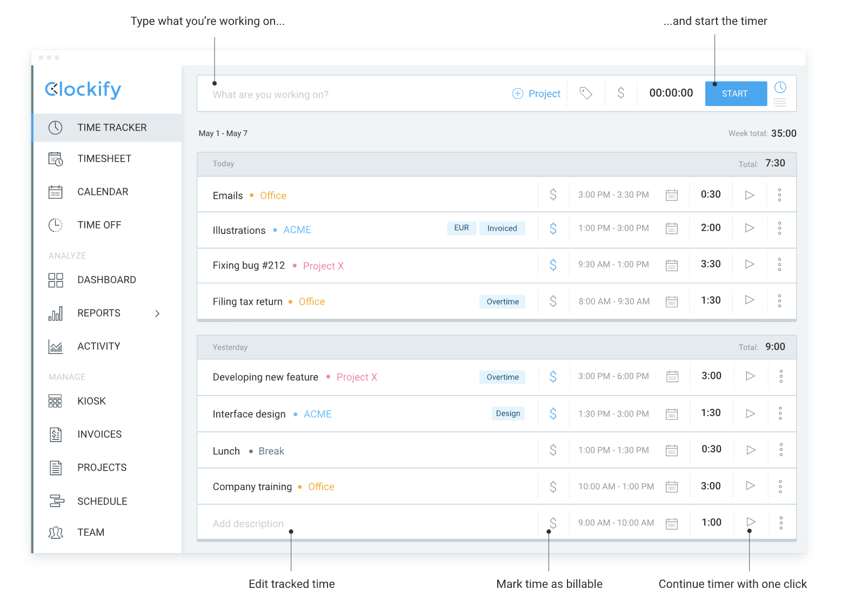Click the Projects page icon

tap(56, 468)
